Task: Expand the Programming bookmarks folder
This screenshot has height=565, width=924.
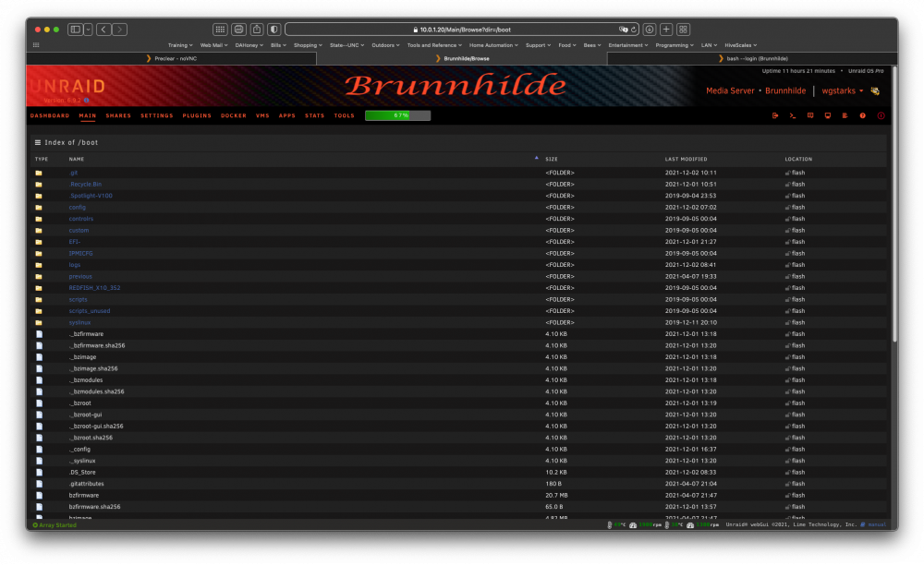Action: (x=675, y=45)
